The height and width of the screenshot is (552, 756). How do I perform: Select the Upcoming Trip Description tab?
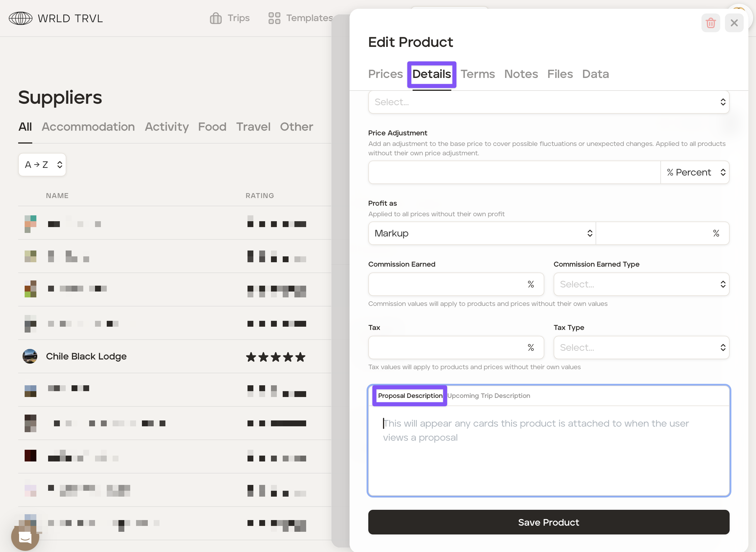(x=488, y=396)
